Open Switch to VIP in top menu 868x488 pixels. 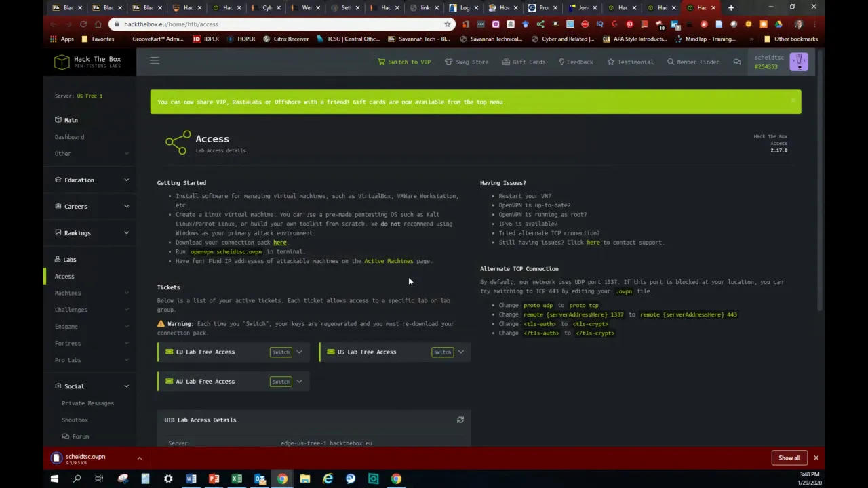point(404,62)
